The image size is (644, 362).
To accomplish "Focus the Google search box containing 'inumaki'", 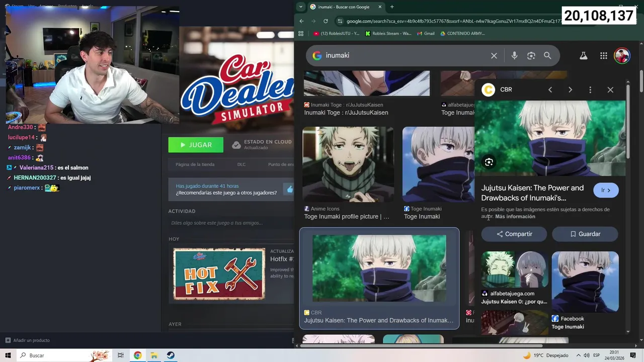I will click(x=433, y=55).
